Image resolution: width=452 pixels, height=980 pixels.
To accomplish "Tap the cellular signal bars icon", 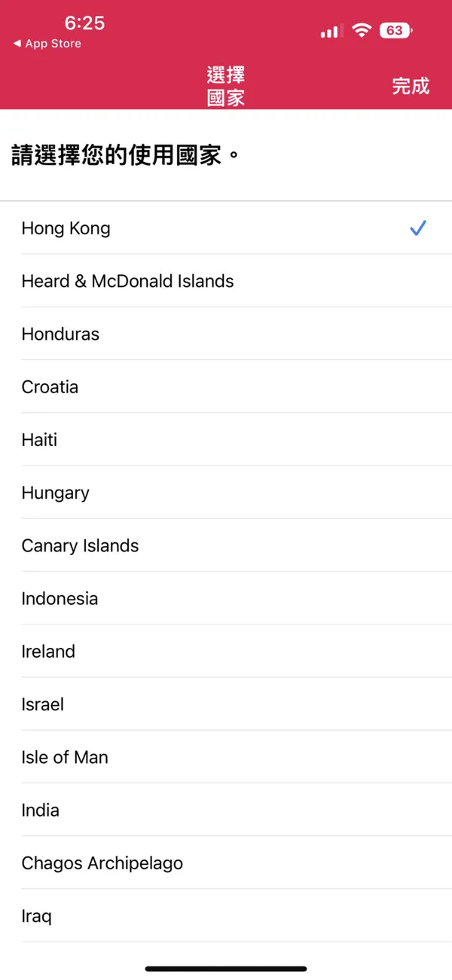I will point(330,31).
